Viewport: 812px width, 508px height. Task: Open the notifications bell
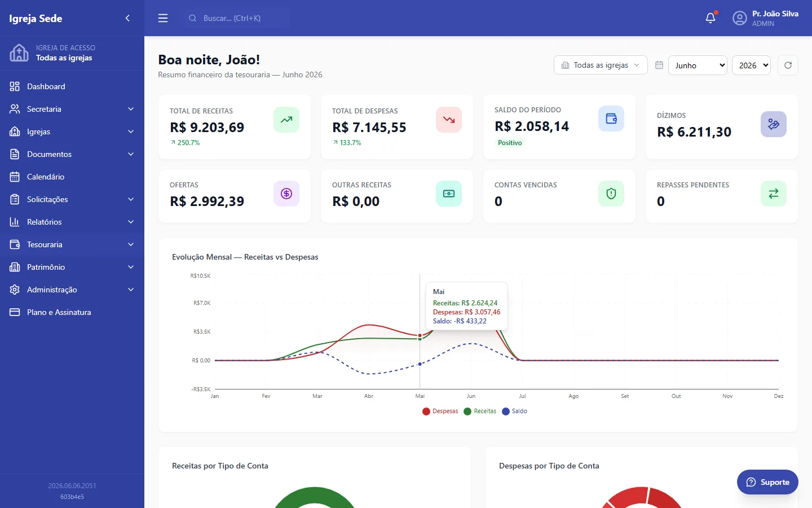710,18
